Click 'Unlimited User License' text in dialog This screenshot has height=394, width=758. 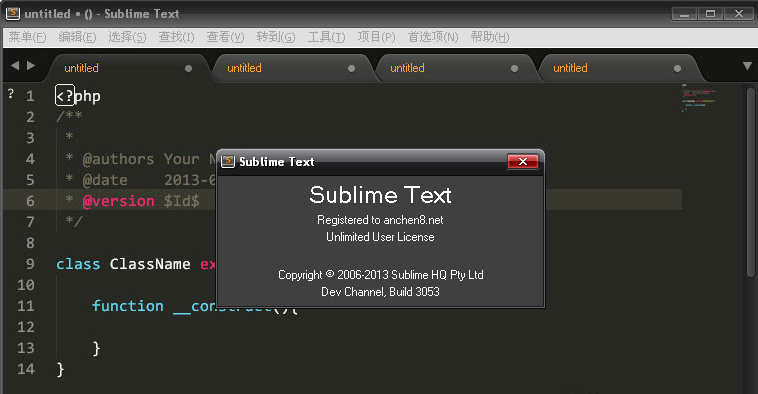380,237
